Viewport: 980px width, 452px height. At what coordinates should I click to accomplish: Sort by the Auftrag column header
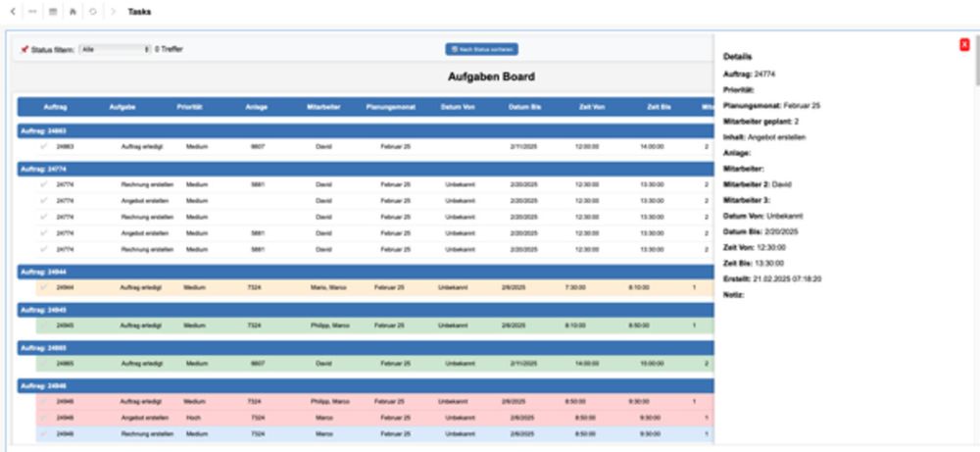click(55, 107)
